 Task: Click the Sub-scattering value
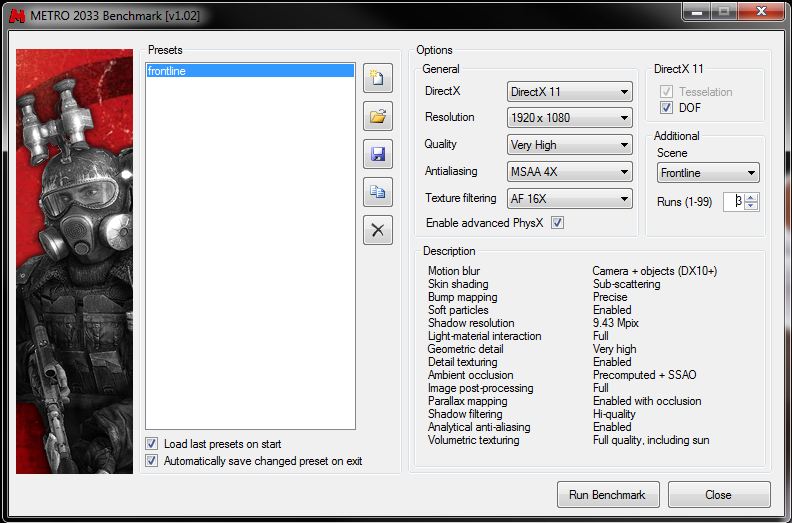626,284
